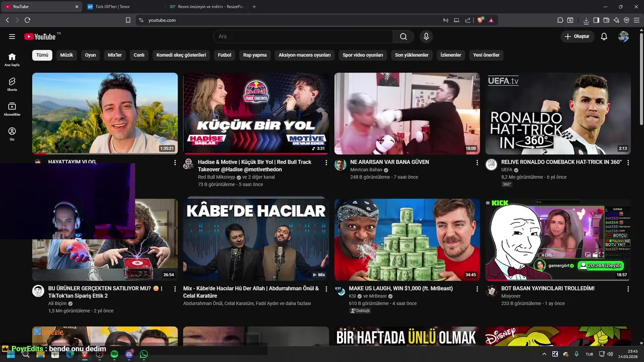
Task: Go to Ana Sayfa in the sidebar
Action: 12,59
